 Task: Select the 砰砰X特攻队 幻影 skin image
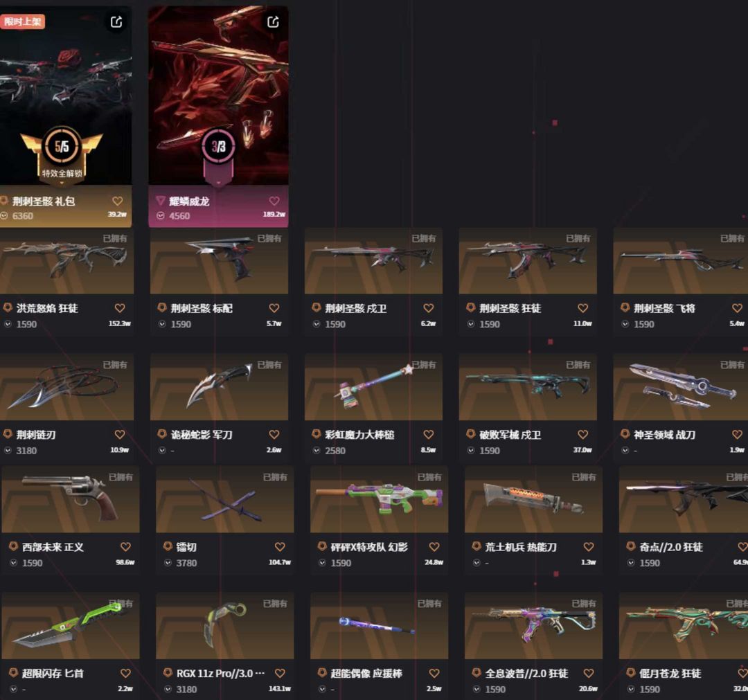point(380,500)
